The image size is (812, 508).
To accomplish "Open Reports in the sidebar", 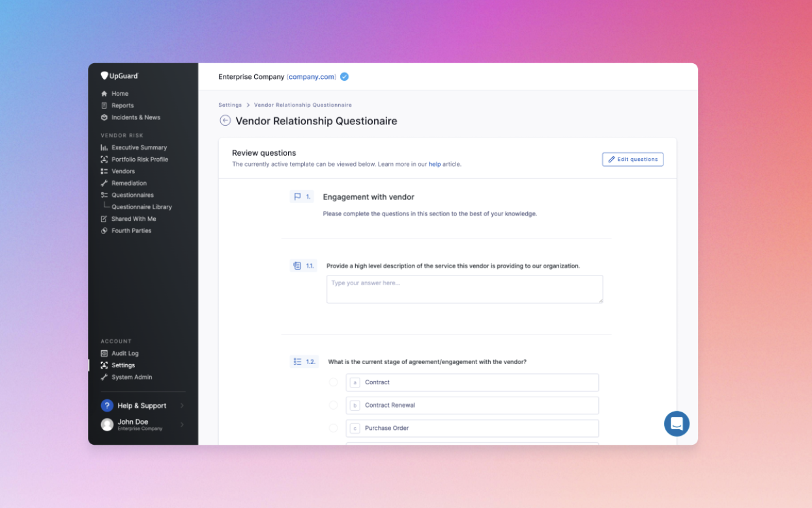I will click(x=123, y=106).
